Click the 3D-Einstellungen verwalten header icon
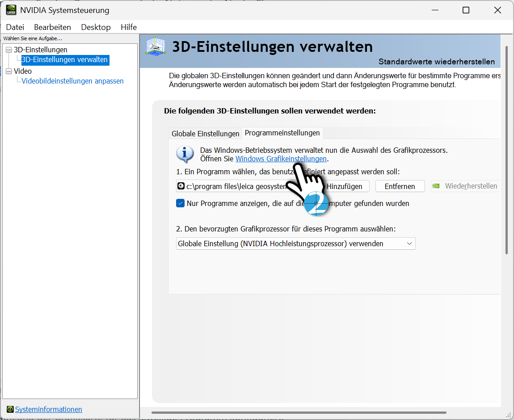The width and height of the screenshot is (514, 420). coord(156,46)
